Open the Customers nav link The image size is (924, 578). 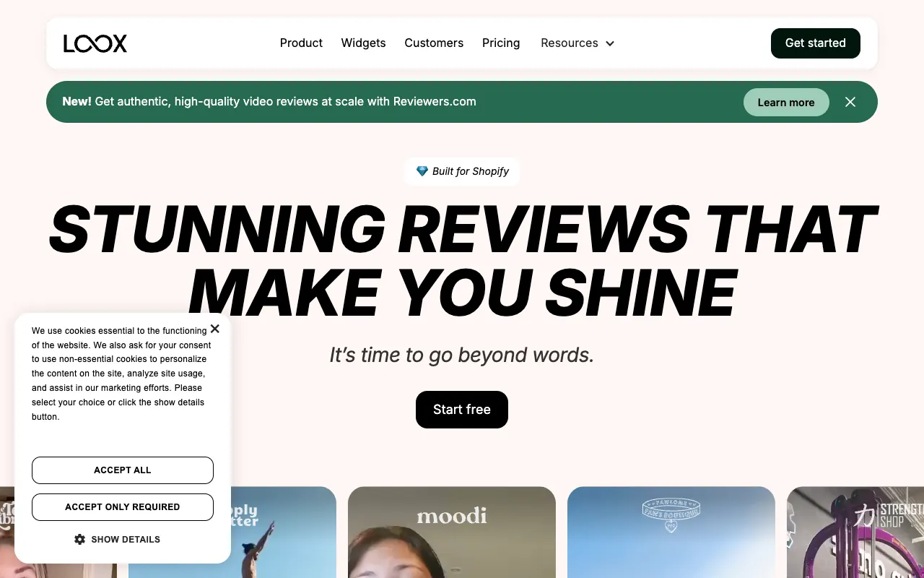point(434,43)
